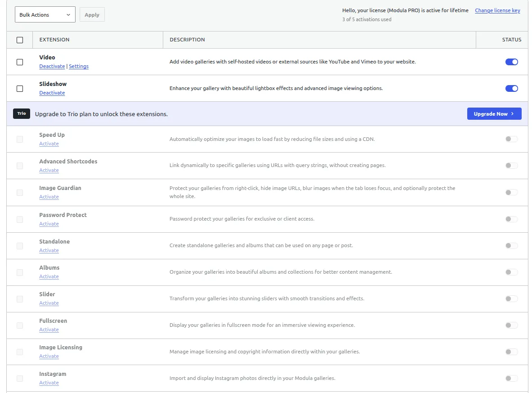Click Activate under Instagram

[x=49, y=383]
